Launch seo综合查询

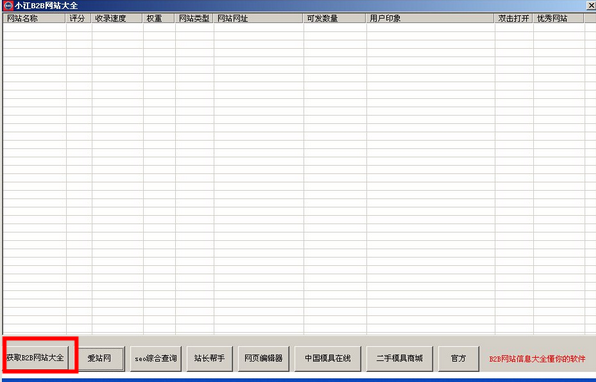[156, 358]
